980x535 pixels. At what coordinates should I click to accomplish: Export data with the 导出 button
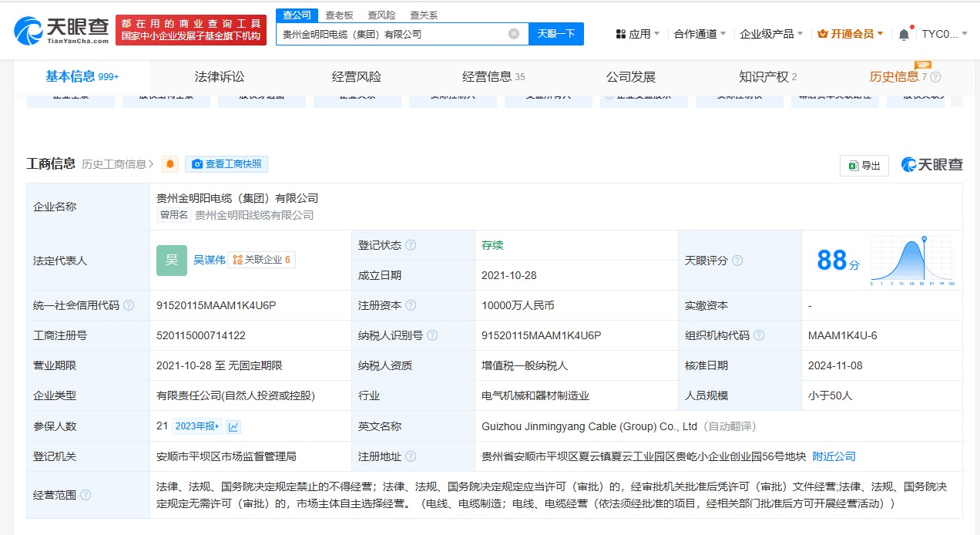[864, 166]
